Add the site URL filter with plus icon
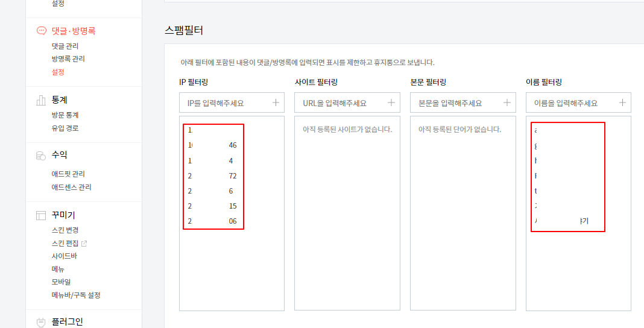The width and height of the screenshot is (644, 328). 391,102
